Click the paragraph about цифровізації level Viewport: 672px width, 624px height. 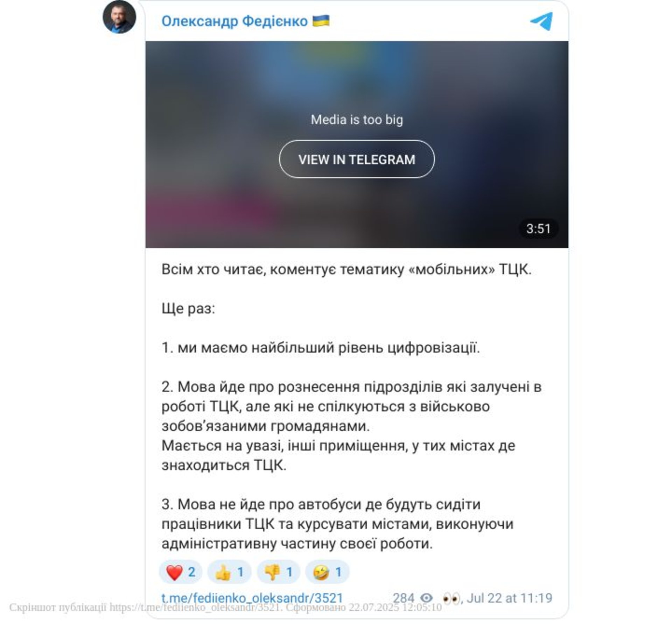tap(321, 348)
